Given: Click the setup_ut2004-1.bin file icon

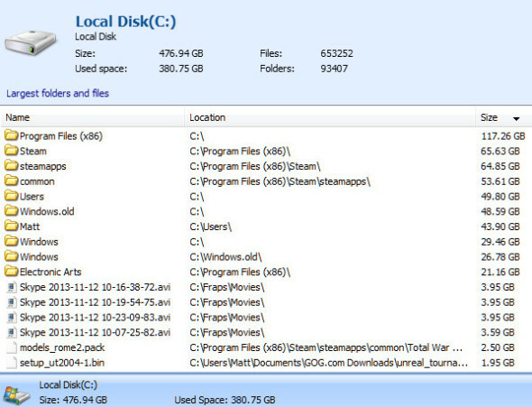Looking at the screenshot, I should point(12,363).
